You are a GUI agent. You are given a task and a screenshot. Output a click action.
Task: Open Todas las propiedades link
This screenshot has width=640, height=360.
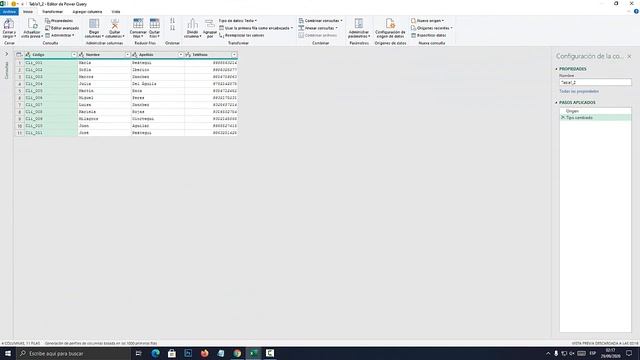pos(579,91)
